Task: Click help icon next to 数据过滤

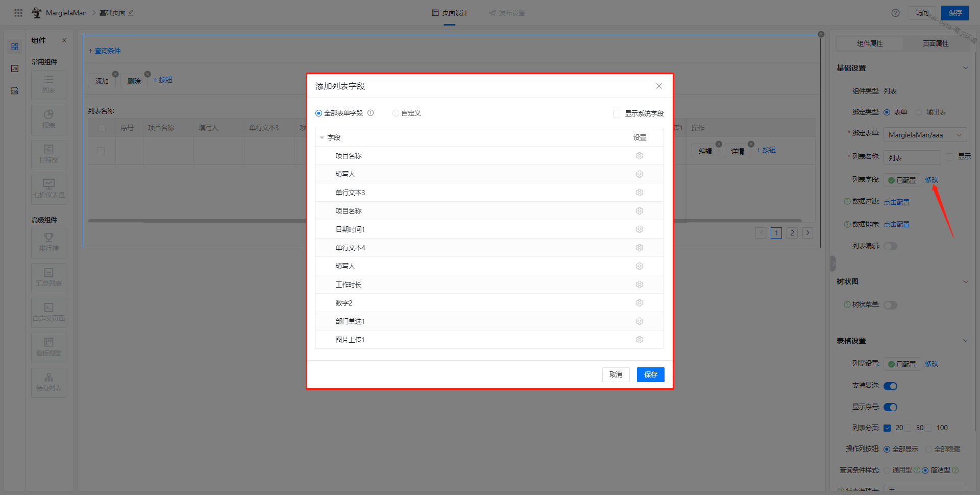Action: [x=847, y=202]
